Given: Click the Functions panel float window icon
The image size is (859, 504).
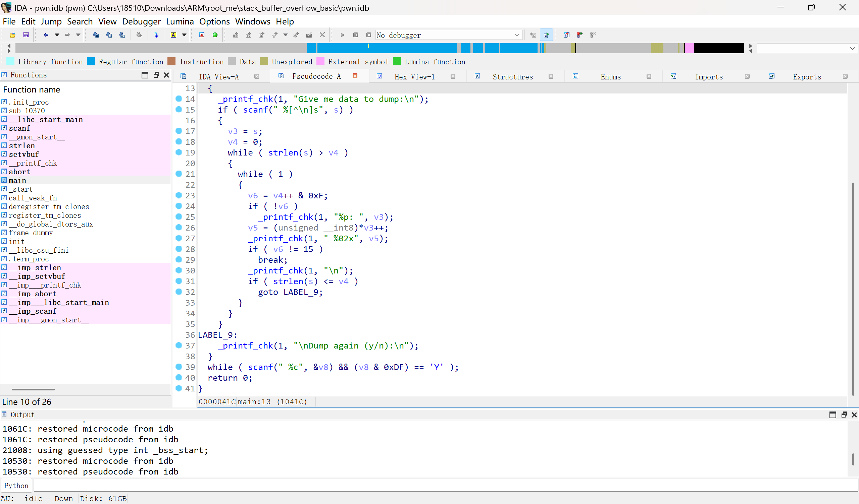Looking at the screenshot, I should click(156, 75).
